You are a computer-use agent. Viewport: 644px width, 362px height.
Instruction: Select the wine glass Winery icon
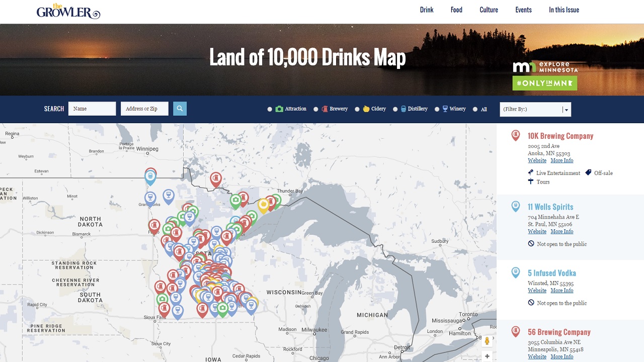click(445, 109)
